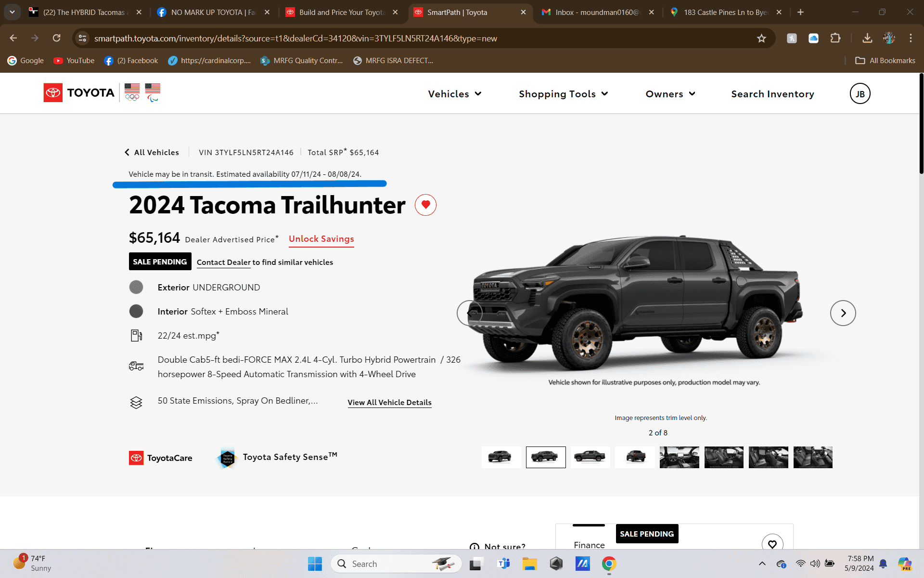Viewport: 924px width, 578px height.
Task: Open the Google bookmark
Action: click(26, 61)
